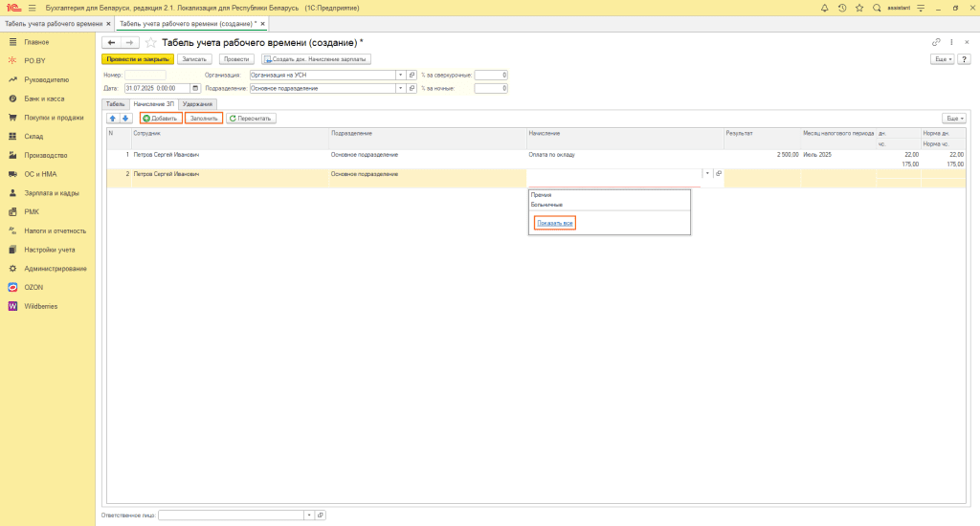Move row down with blue arrow

tap(125, 118)
